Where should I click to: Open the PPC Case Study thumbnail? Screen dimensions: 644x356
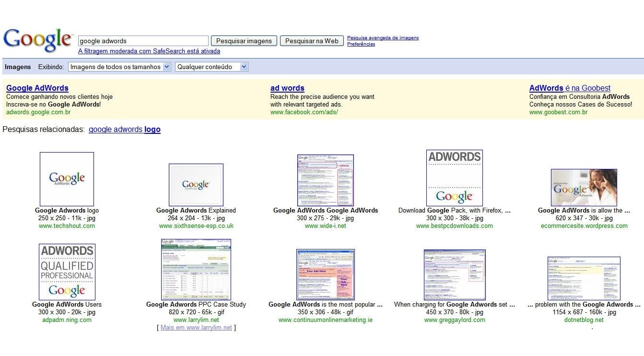196,270
